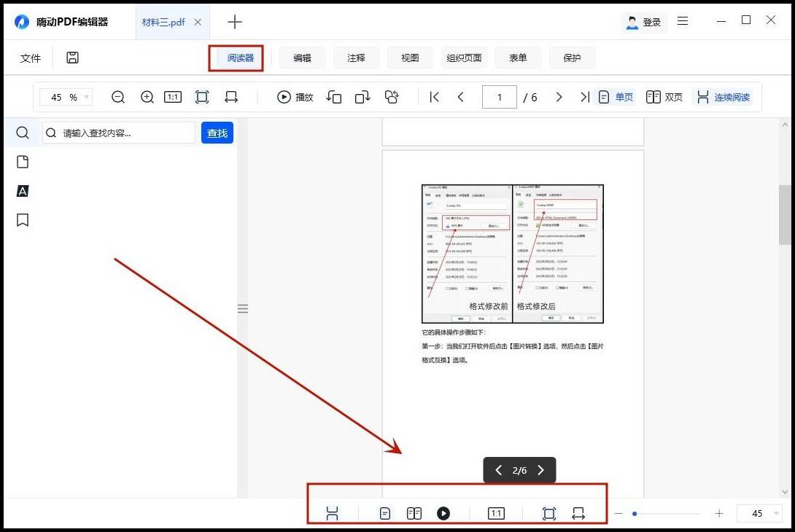The width and height of the screenshot is (795, 532).
Task: Select 单页 single page view mode
Action: (x=616, y=97)
